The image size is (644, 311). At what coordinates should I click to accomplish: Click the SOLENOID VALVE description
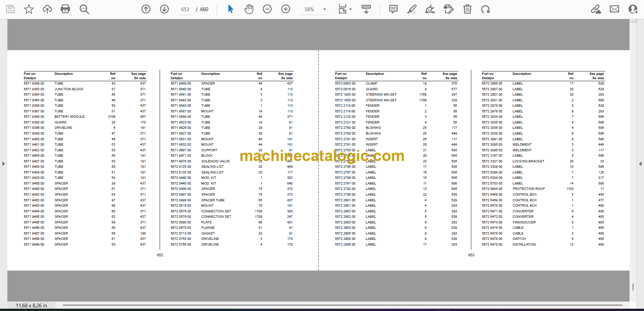point(216,161)
